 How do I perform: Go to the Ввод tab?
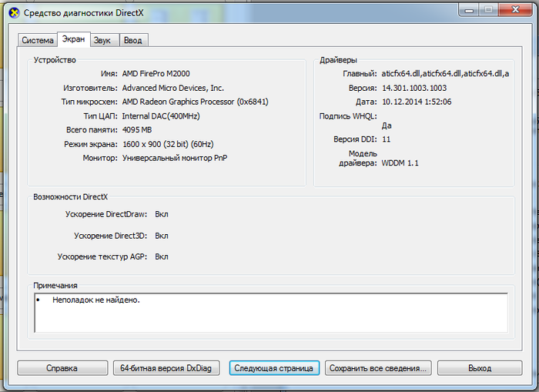coord(132,40)
